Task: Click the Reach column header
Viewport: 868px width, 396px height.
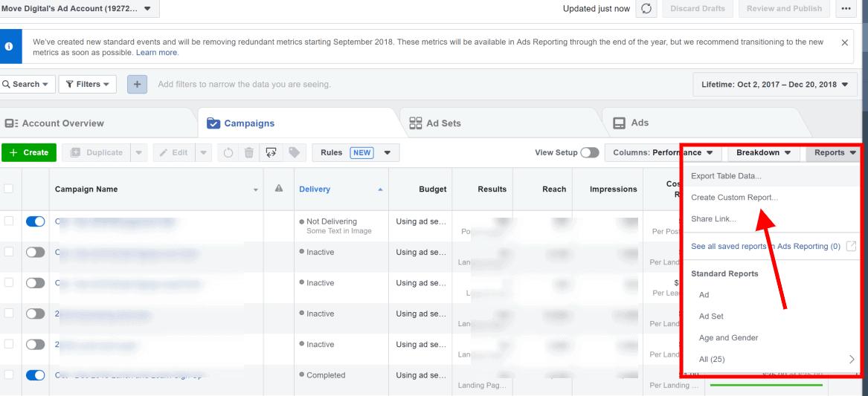Action: 554,189
